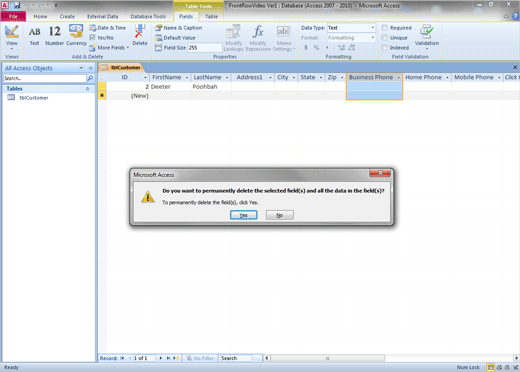
Task: Open the File tab
Action: pos(13,16)
